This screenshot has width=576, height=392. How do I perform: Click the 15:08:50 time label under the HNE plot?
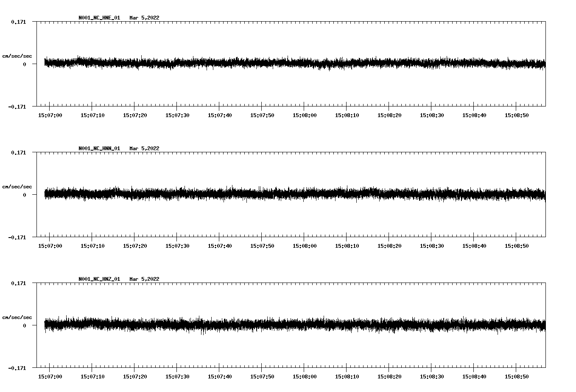click(517, 115)
